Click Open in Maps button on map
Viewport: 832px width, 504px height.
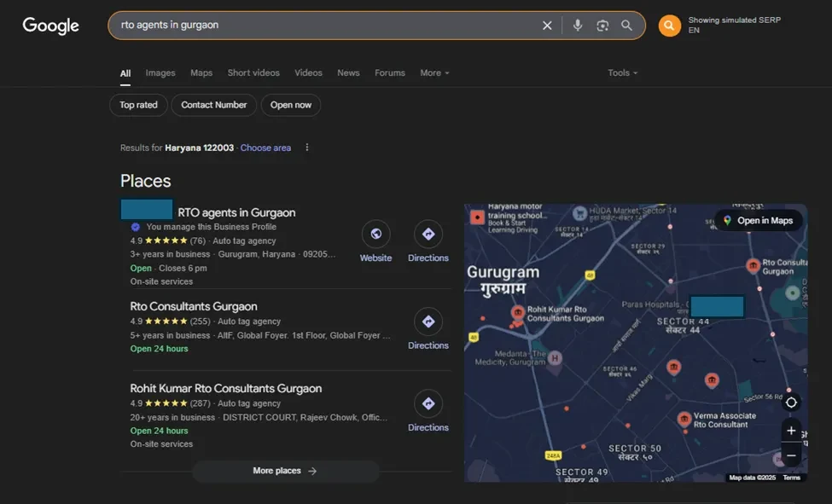pyautogui.click(x=759, y=221)
